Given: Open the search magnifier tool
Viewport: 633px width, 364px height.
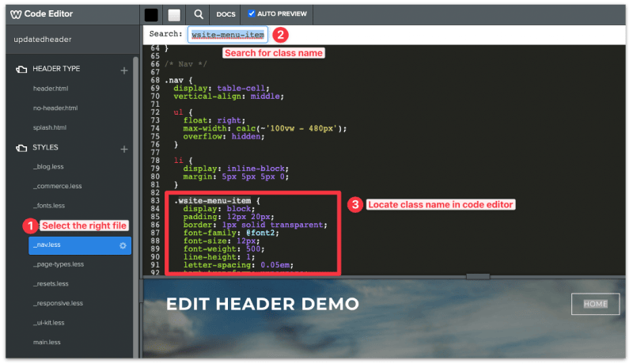Looking at the screenshot, I should (199, 14).
